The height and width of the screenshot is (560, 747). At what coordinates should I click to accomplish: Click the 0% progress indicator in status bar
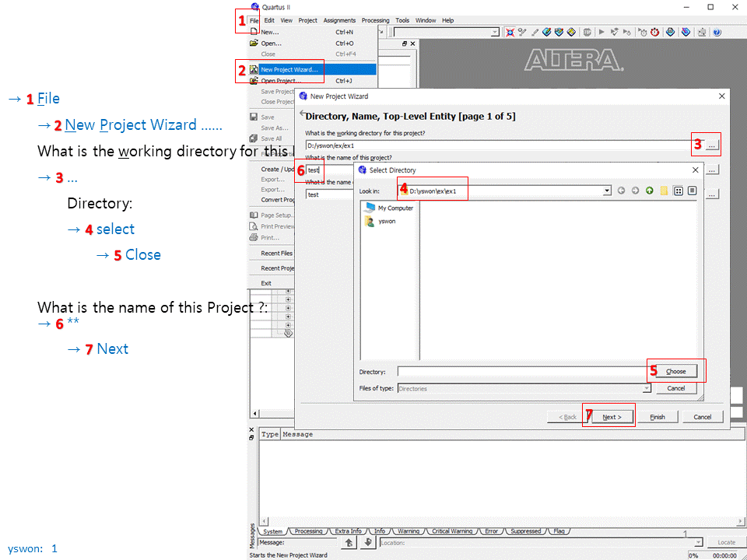pos(693,555)
